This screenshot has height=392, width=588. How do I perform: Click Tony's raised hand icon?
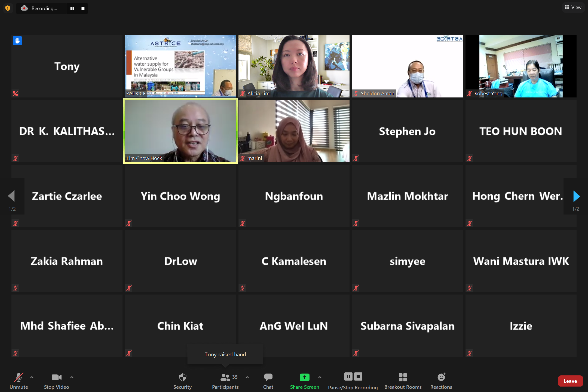click(x=17, y=41)
